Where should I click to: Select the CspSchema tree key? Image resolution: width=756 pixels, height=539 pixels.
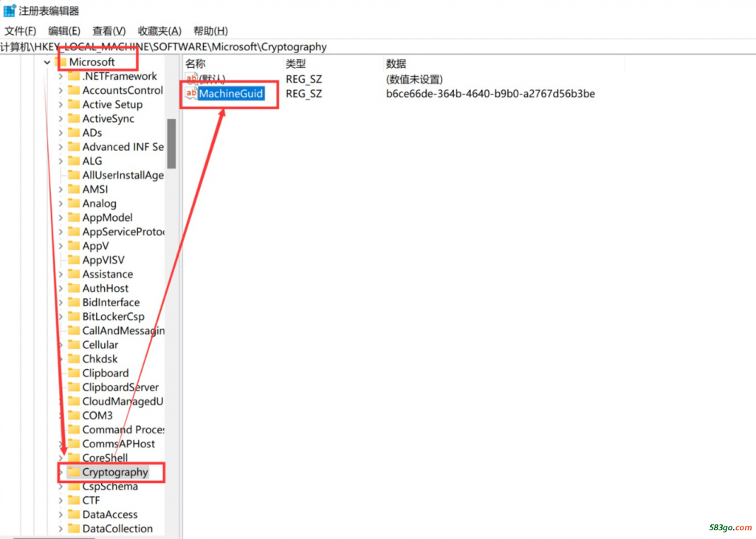point(110,486)
